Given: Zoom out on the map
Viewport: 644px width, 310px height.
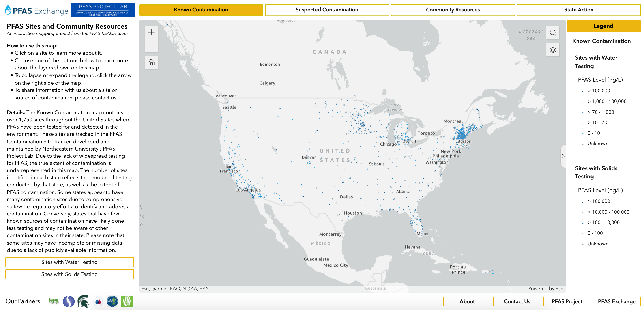Looking at the screenshot, I should pyautogui.click(x=151, y=45).
